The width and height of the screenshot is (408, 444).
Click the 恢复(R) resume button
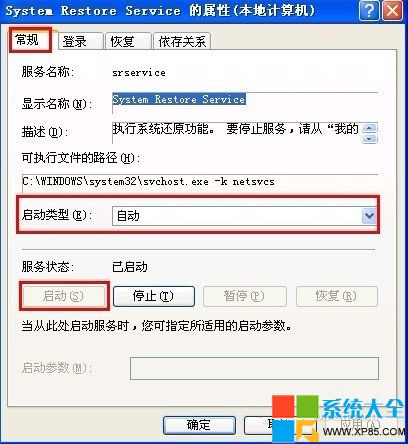click(x=337, y=296)
